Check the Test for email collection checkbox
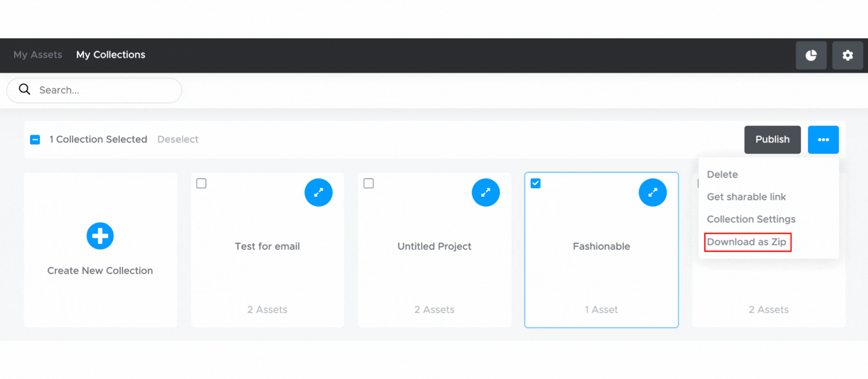Screen dimensions: 868x379 click(201, 183)
